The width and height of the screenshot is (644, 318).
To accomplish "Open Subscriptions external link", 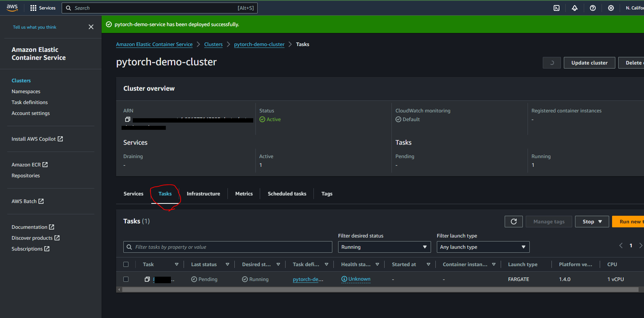I will point(30,249).
